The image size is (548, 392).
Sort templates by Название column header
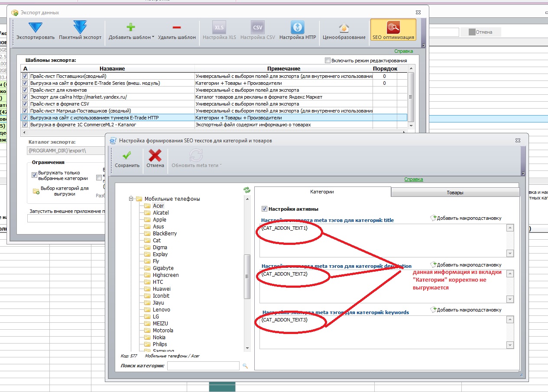[112, 68]
